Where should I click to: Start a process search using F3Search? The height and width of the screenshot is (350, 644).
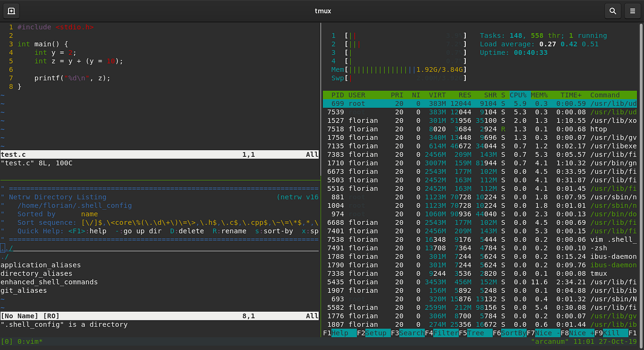tap(409, 333)
